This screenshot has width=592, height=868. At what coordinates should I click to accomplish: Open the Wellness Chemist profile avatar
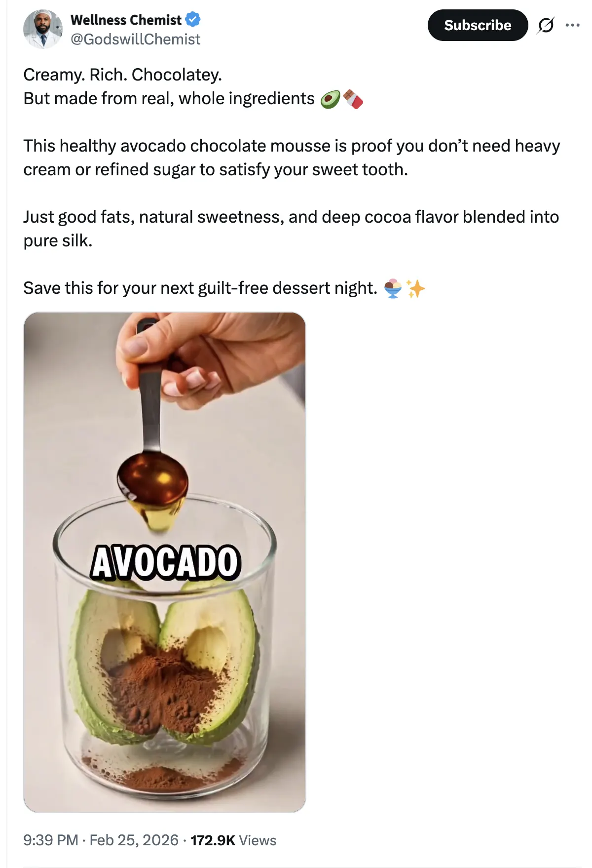click(x=43, y=29)
